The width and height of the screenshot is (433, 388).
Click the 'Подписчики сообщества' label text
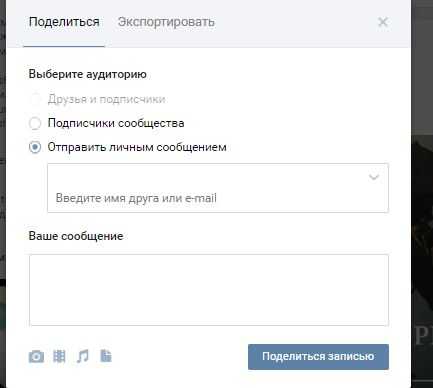click(x=116, y=123)
